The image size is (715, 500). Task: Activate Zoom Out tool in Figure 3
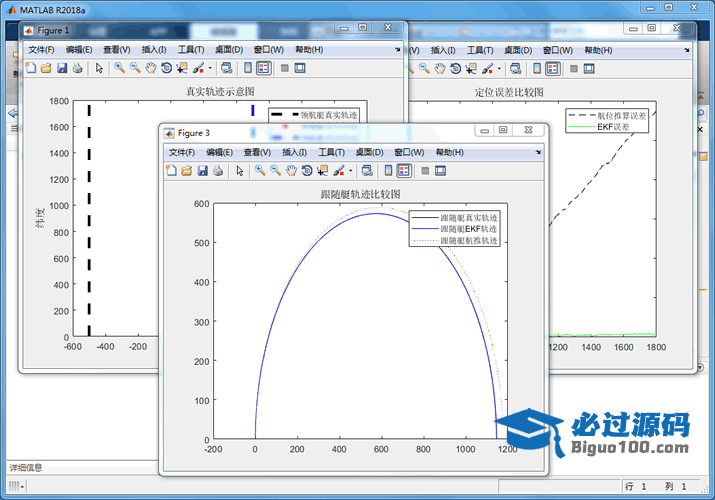tap(275, 171)
